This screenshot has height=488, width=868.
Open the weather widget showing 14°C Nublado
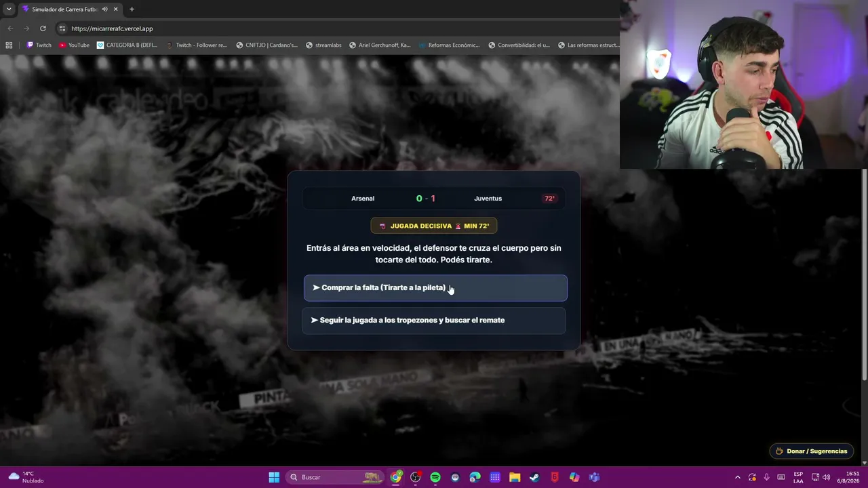(x=26, y=477)
